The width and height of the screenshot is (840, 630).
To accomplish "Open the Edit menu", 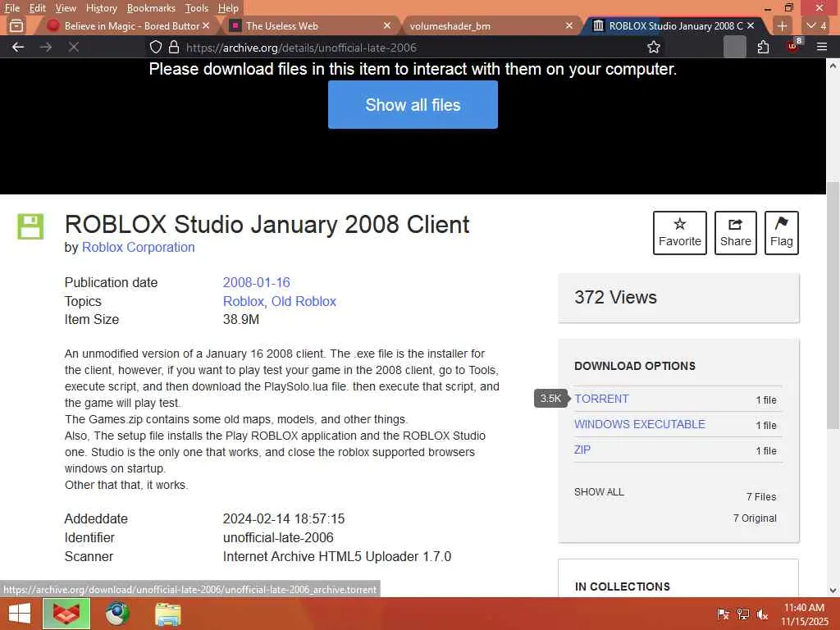I will pos(38,8).
